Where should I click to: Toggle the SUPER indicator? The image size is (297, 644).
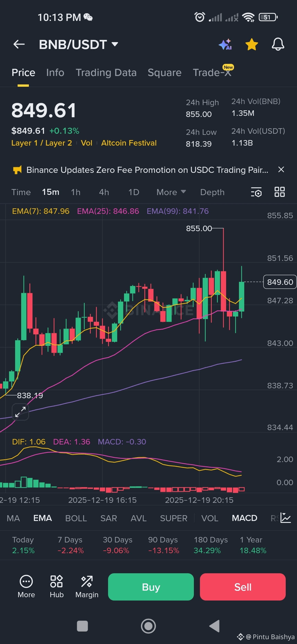[x=174, y=518]
